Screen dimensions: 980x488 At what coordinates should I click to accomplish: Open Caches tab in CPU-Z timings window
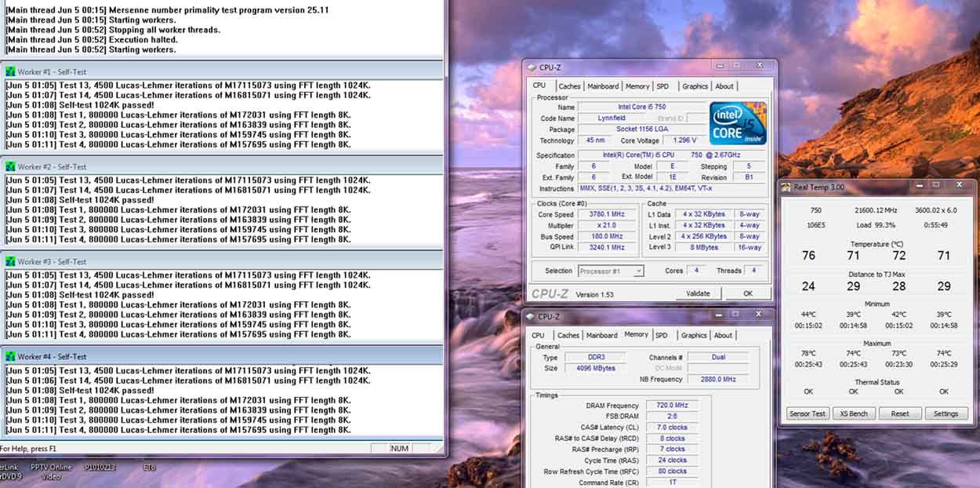[x=568, y=335]
